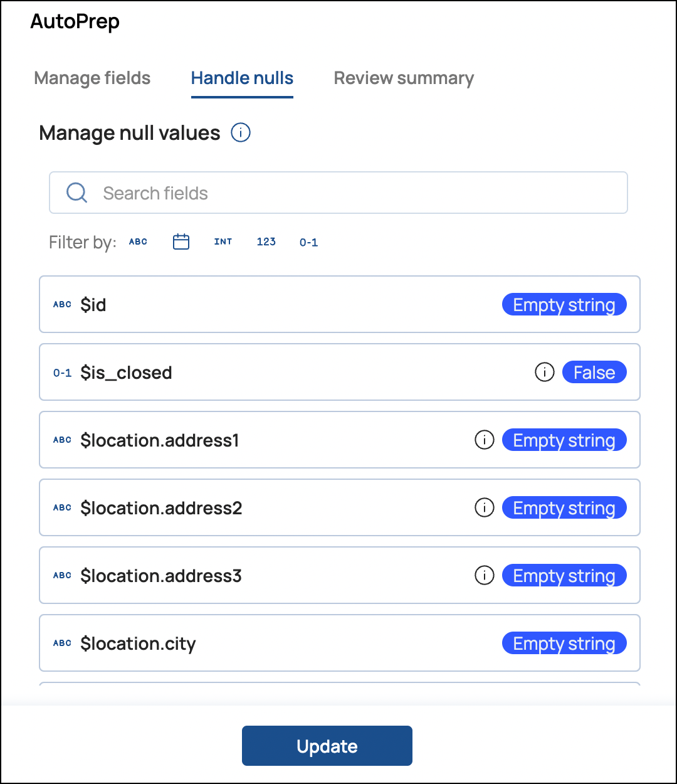Image resolution: width=677 pixels, height=784 pixels.
Task: Select the ABC type icon next to $id
Action: pos(62,304)
